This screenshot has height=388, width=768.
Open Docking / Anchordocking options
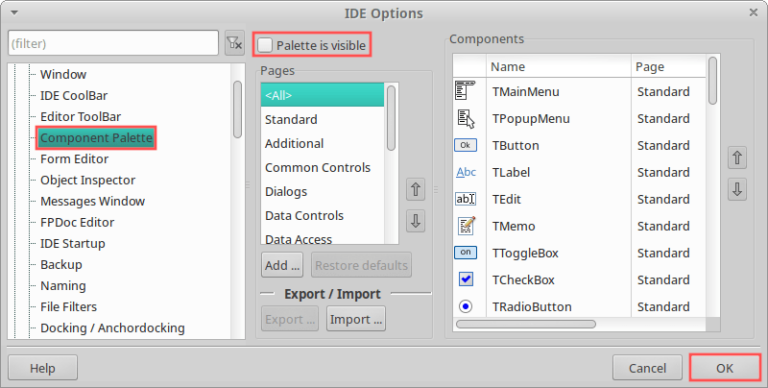[x=113, y=327]
